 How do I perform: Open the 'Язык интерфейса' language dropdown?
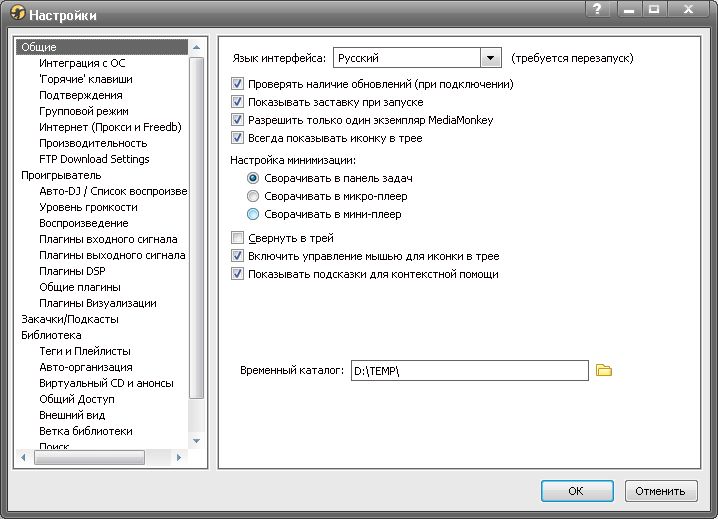click(489, 58)
